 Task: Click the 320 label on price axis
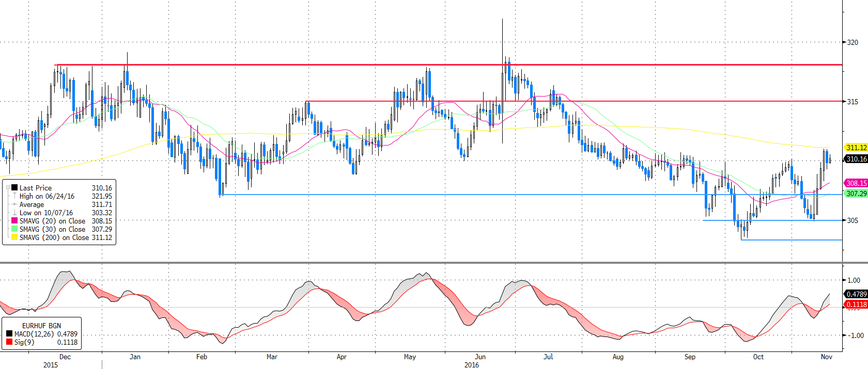click(853, 42)
